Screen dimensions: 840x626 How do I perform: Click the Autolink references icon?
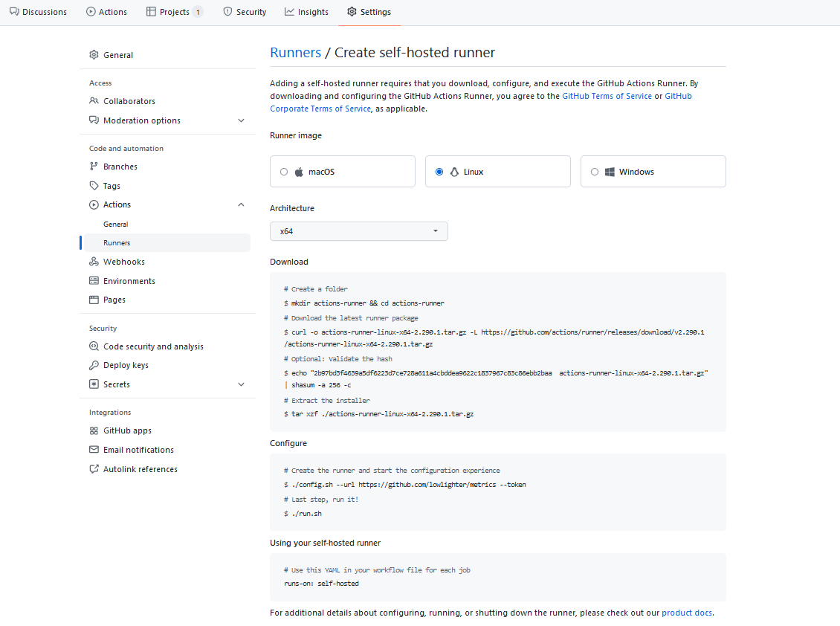tap(94, 468)
